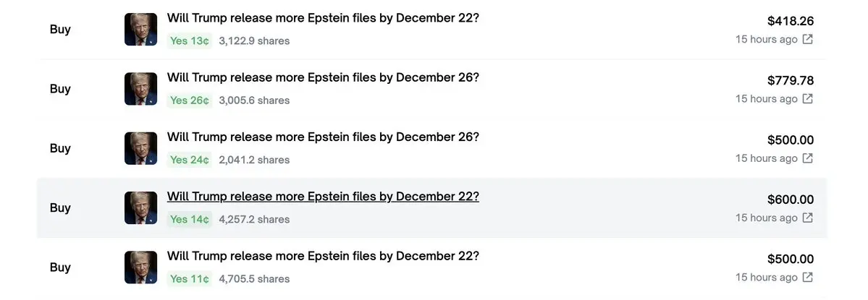868x300 pixels.
Task: Click the Yes 13¢ badge
Action: (190, 41)
